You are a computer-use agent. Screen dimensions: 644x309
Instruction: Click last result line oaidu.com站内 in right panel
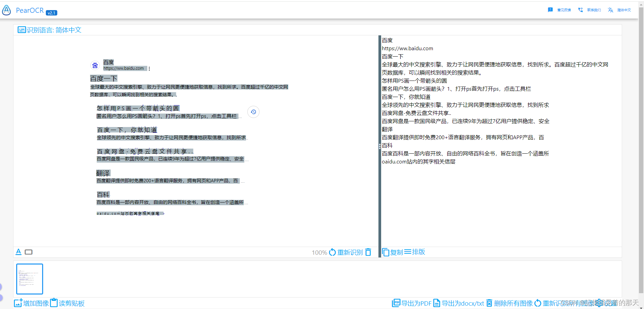pyautogui.click(x=419, y=162)
